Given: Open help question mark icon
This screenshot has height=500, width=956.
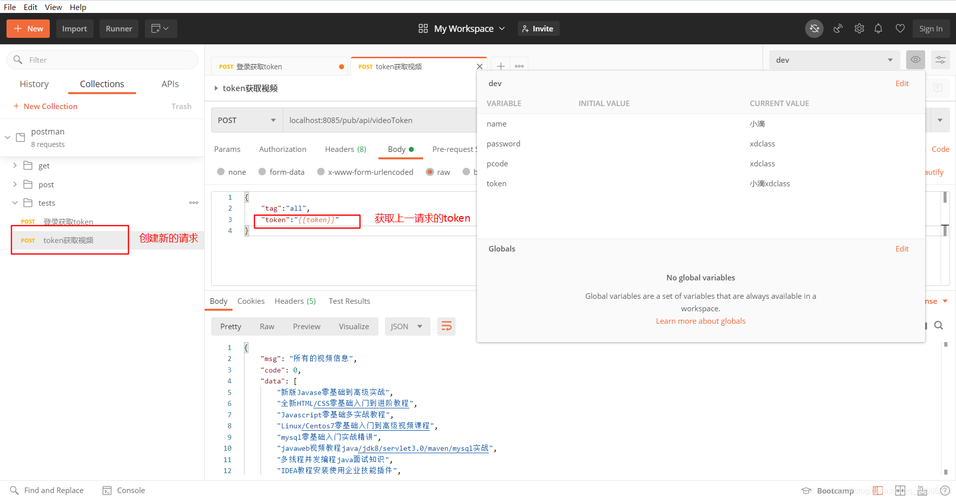Looking at the screenshot, I should tap(944, 490).
